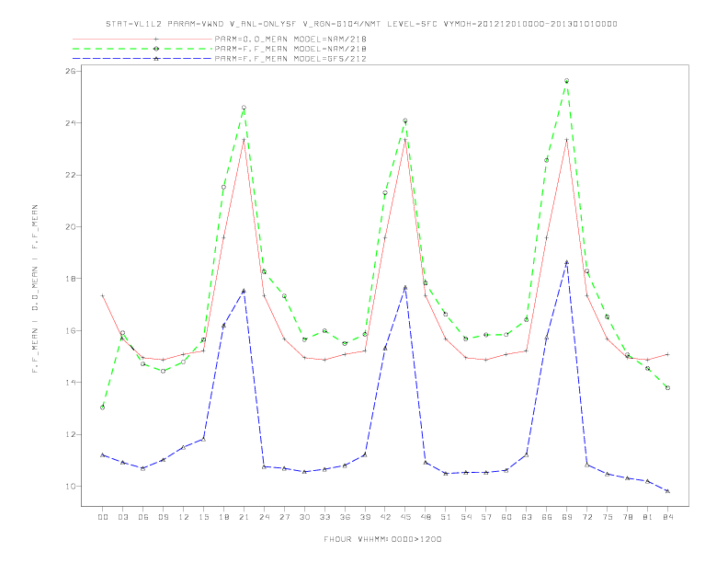Click x-axis tick label 57
728x563 pixels.
486,517
